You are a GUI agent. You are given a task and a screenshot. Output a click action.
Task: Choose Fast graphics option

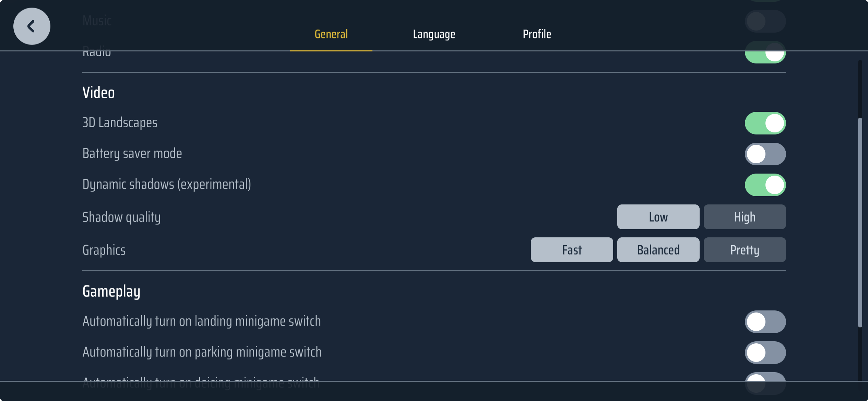572,250
